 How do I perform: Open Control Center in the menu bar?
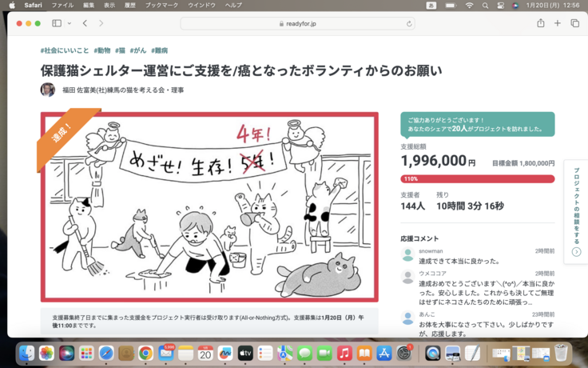[x=501, y=5]
